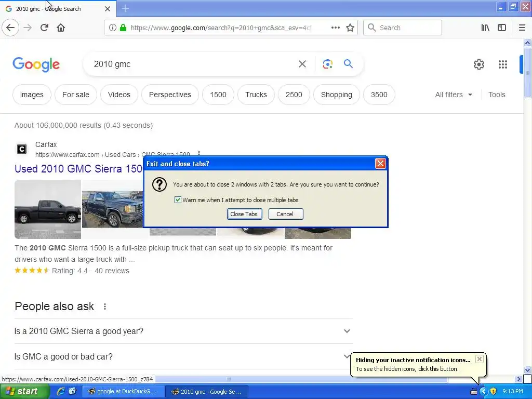This screenshot has width=532, height=399.
Task: Switch to google at DuckDuckGo taskbar window
Action: [x=124, y=392]
